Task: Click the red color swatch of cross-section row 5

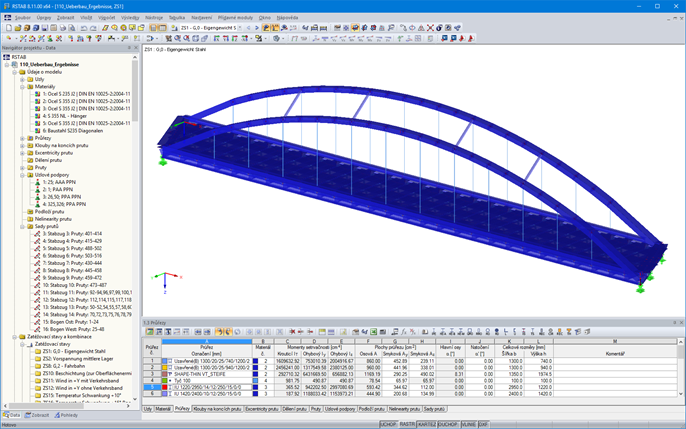Action: (x=164, y=387)
